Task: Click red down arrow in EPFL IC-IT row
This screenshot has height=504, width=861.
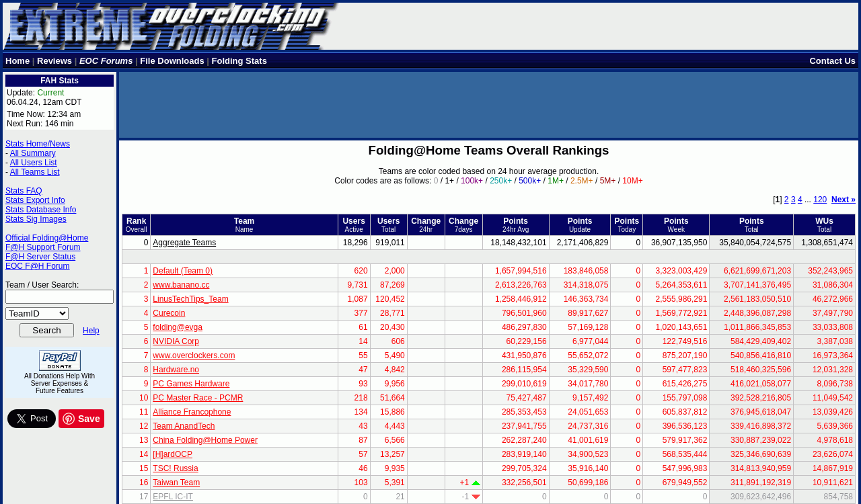Action: pos(476,497)
